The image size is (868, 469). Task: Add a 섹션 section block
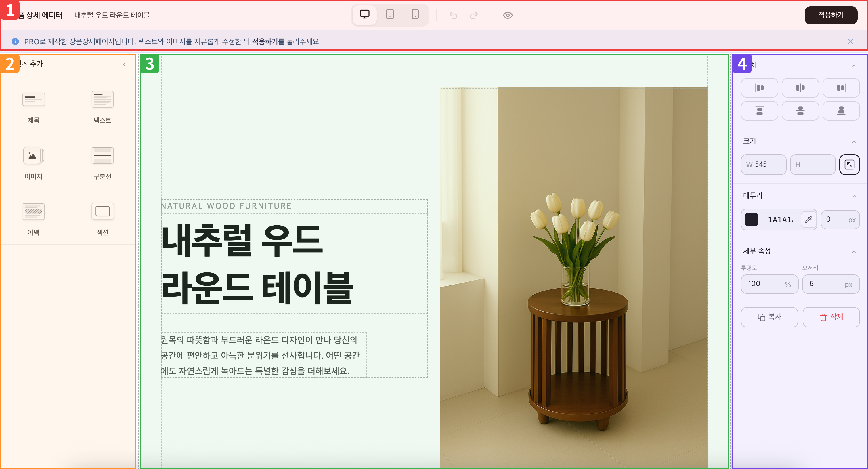coord(102,216)
